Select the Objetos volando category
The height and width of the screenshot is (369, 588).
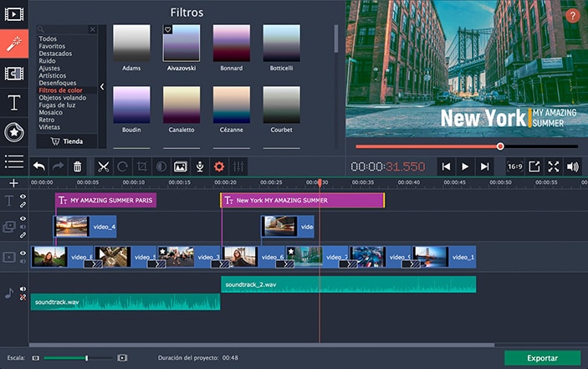[x=62, y=98]
